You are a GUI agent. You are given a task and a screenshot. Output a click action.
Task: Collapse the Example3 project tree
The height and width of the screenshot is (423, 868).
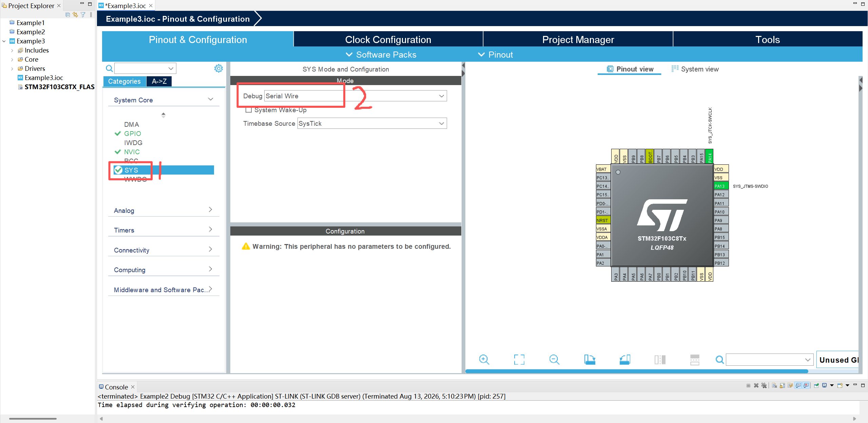click(x=4, y=41)
